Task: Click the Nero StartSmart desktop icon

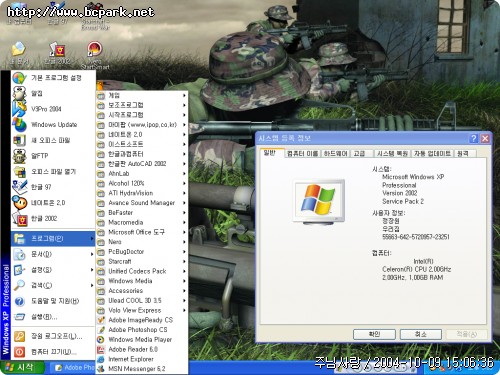Action: [x=95, y=49]
